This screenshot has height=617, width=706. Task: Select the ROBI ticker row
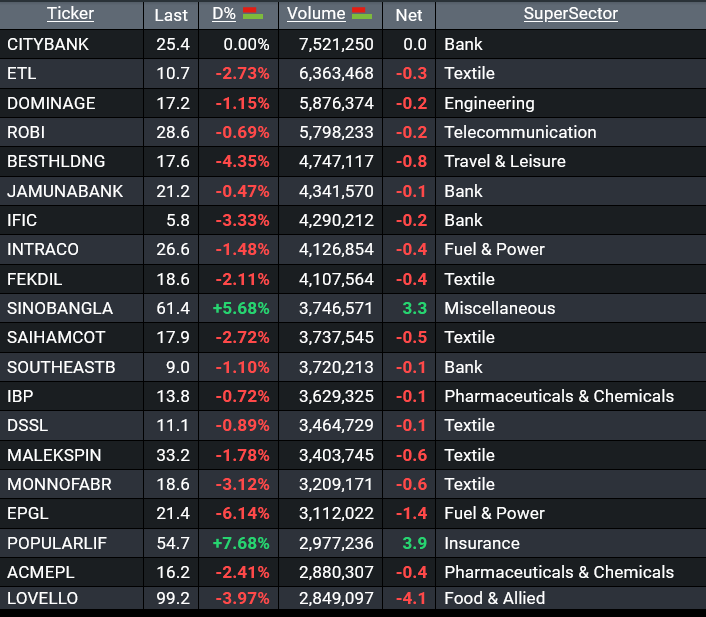(26, 132)
